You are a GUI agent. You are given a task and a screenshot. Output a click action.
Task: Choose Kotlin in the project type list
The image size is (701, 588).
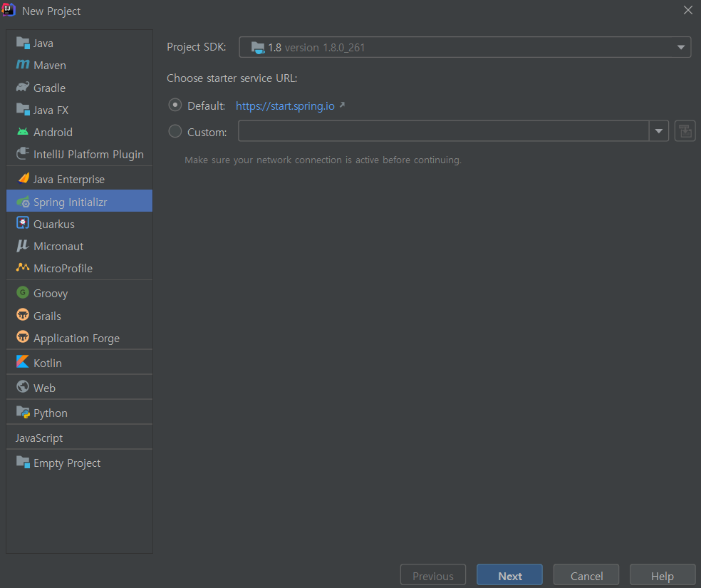point(80,363)
